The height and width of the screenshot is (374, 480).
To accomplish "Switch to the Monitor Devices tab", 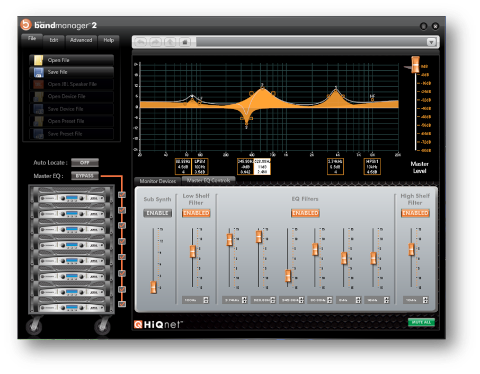I will pos(158,181).
